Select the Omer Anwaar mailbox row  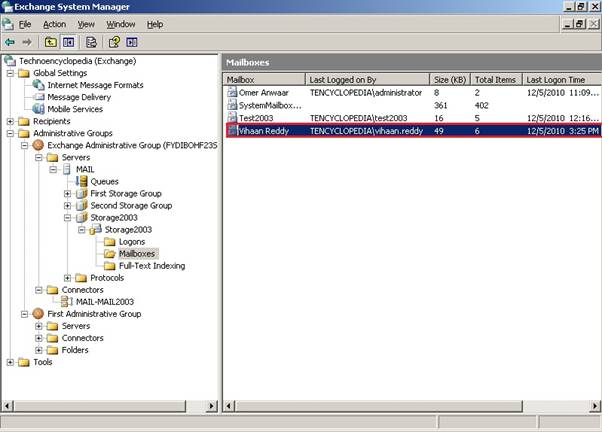click(266, 92)
